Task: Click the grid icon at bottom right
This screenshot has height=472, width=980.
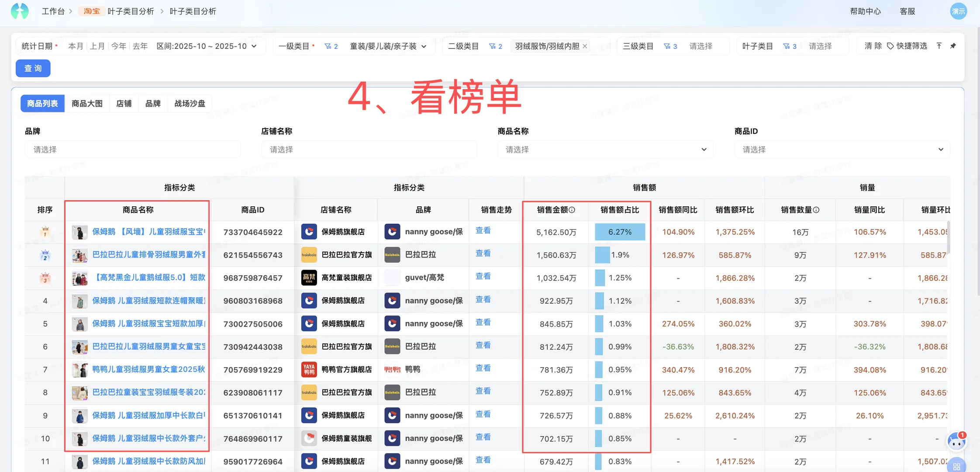Action: tap(956, 466)
